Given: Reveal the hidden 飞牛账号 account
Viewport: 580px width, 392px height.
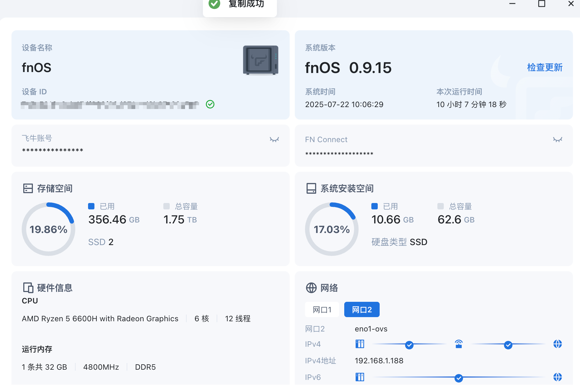Looking at the screenshot, I should pyautogui.click(x=274, y=140).
